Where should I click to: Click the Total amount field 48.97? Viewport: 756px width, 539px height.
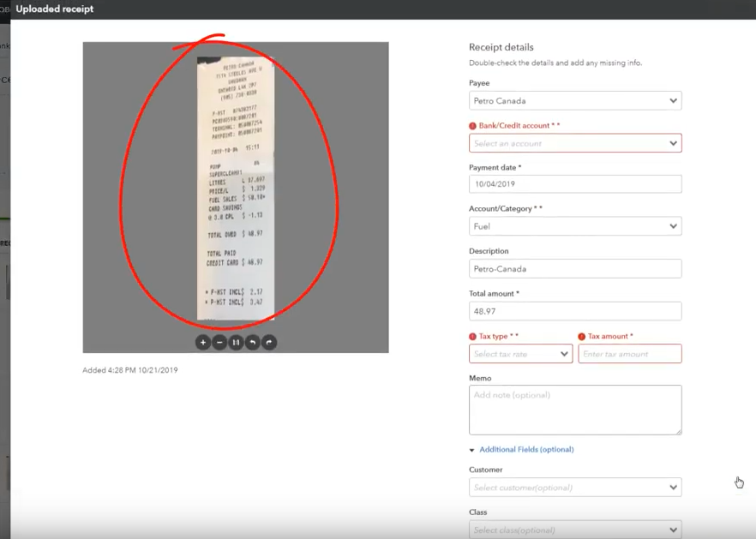click(x=575, y=311)
